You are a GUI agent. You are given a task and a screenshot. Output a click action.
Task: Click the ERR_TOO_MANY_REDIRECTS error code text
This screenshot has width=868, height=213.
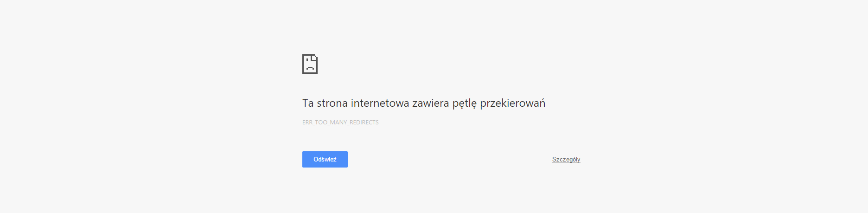340,123
